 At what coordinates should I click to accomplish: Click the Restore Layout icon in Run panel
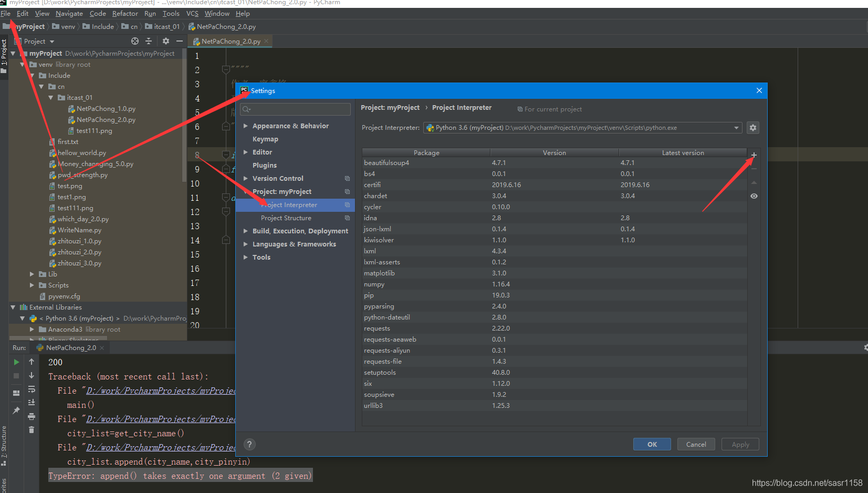[16, 393]
